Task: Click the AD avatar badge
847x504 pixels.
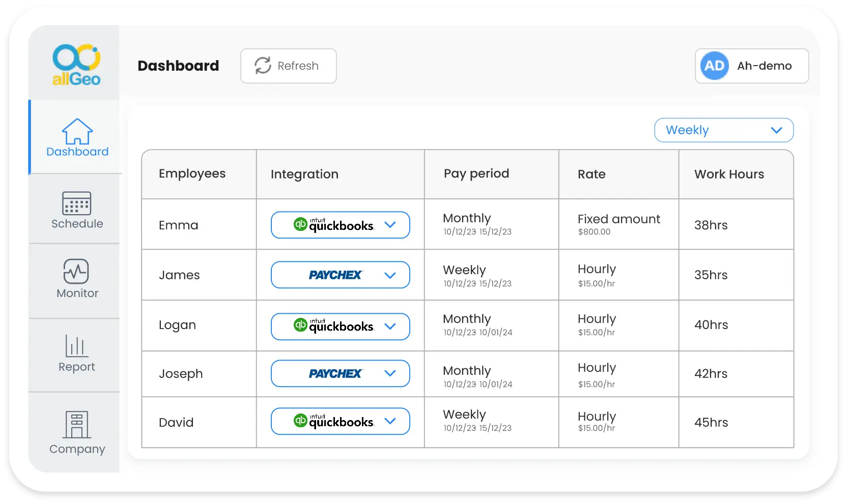Action: point(714,66)
